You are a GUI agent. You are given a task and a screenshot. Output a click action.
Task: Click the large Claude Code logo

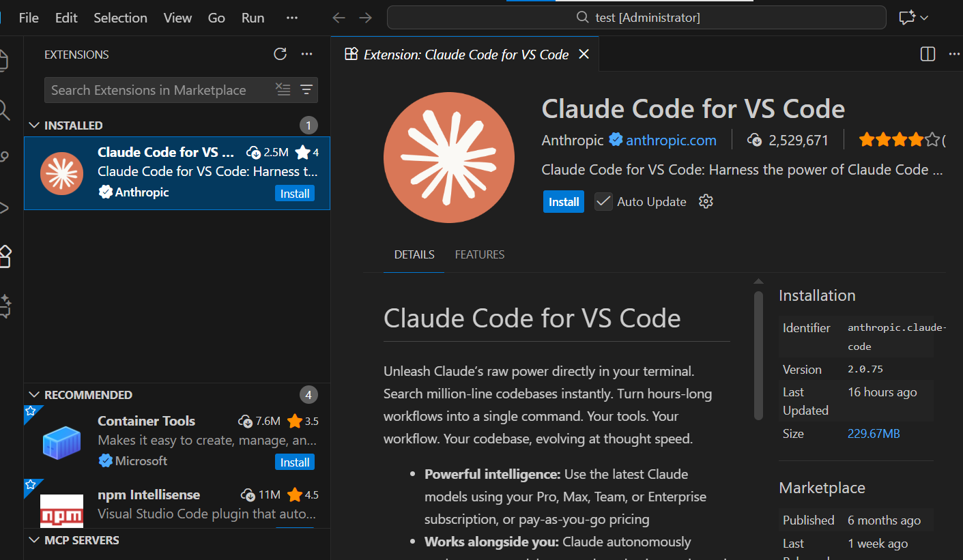point(449,158)
